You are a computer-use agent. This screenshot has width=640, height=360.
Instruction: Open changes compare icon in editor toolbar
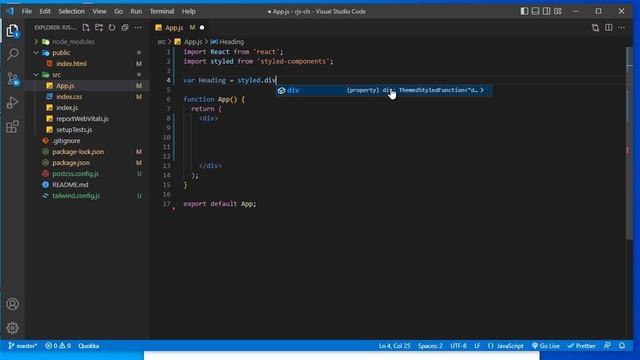click(596, 28)
